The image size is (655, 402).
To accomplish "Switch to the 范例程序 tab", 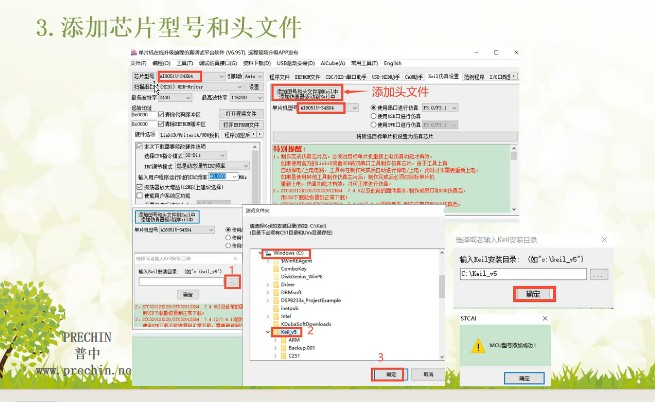I will coord(474,77).
